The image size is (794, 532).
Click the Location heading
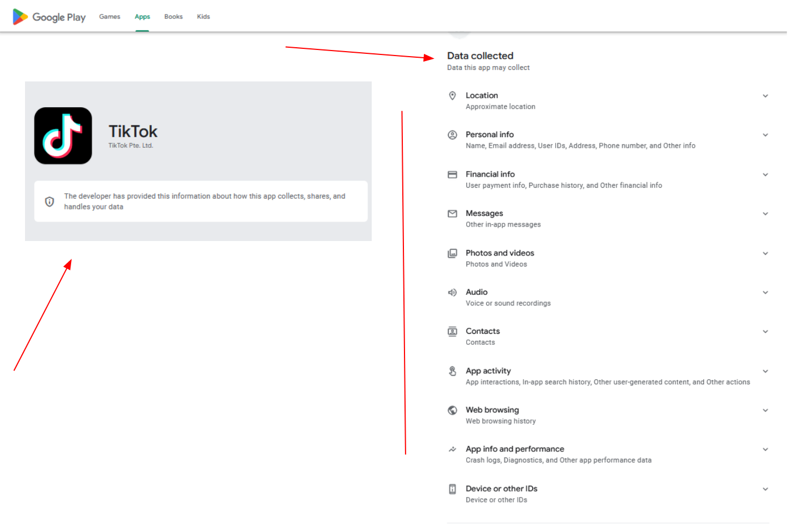point(482,96)
